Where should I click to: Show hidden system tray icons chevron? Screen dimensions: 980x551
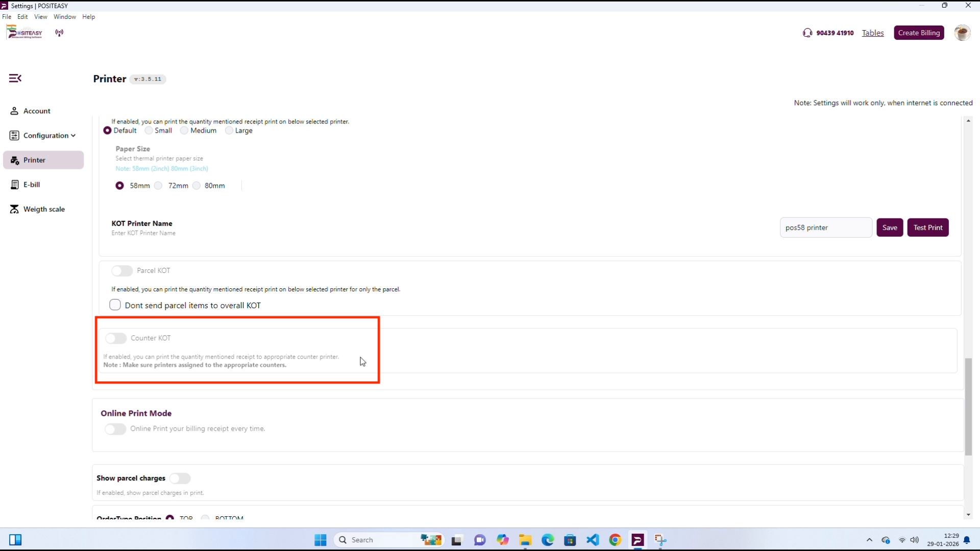pyautogui.click(x=869, y=540)
